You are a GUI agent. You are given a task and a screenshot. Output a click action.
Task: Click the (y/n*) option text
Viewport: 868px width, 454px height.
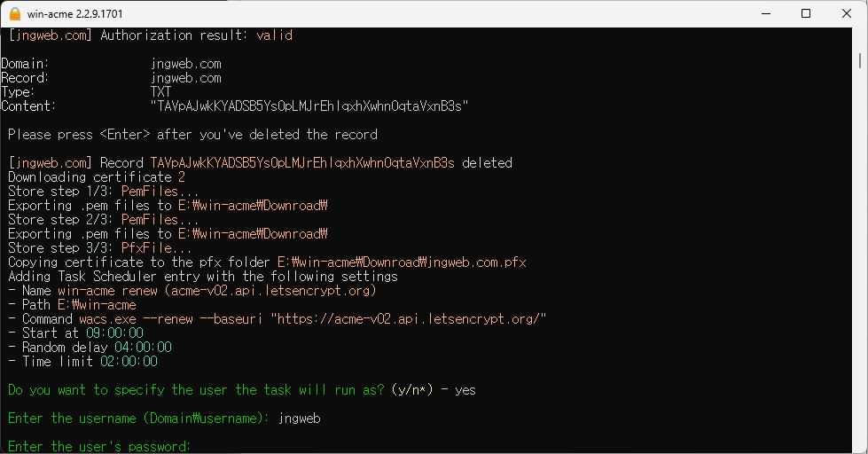pos(412,390)
